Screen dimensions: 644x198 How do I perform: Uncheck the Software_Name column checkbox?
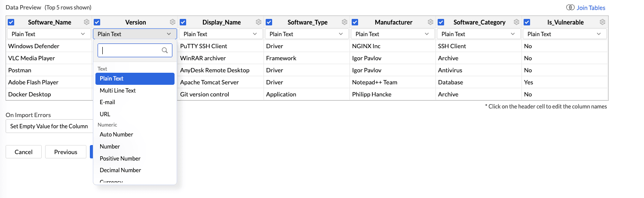click(x=11, y=22)
